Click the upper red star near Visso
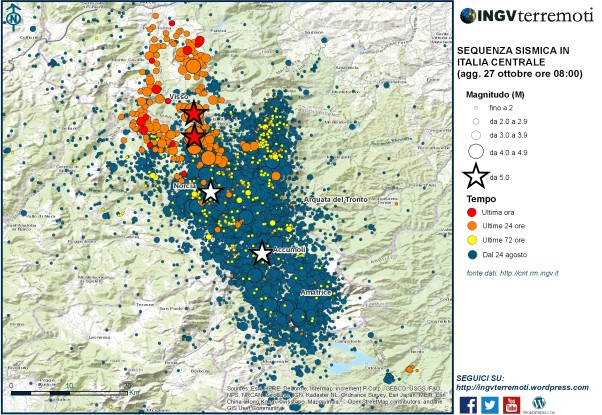This screenshot has height=415, width=602. [194, 113]
